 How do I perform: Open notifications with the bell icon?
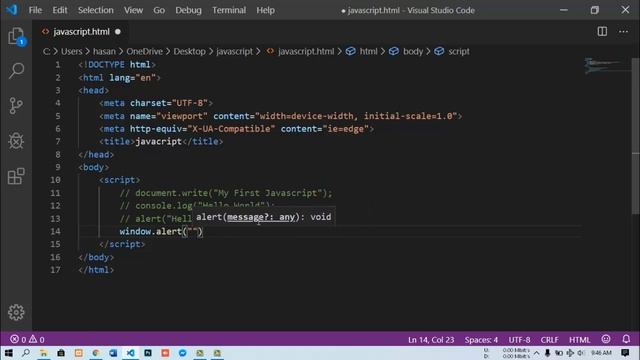626,339
